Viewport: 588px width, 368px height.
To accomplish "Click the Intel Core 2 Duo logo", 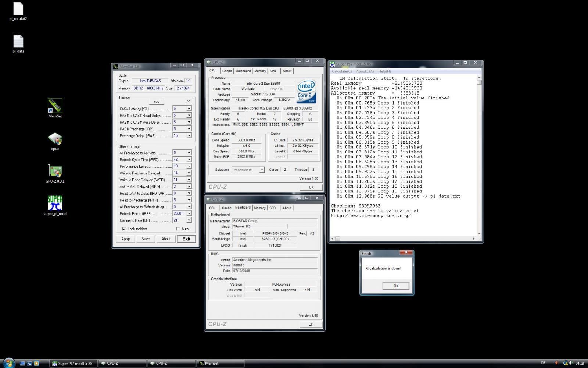I will coord(306,92).
